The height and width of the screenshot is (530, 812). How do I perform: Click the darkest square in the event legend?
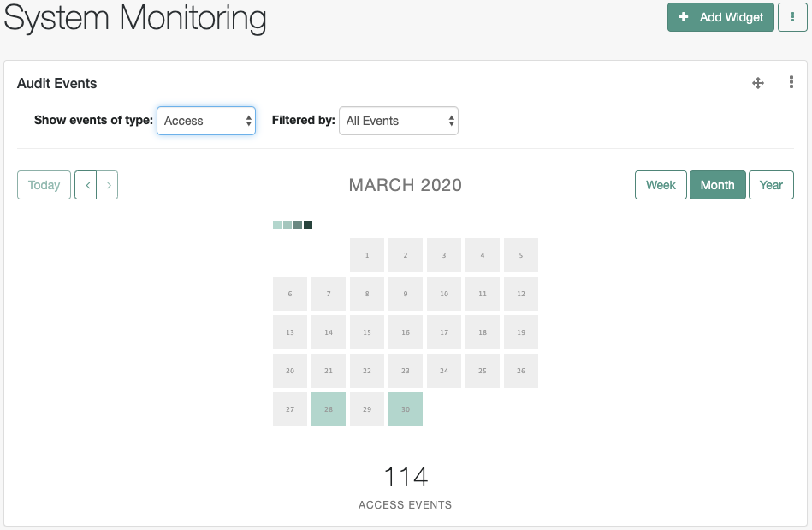[x=308, y=224]
